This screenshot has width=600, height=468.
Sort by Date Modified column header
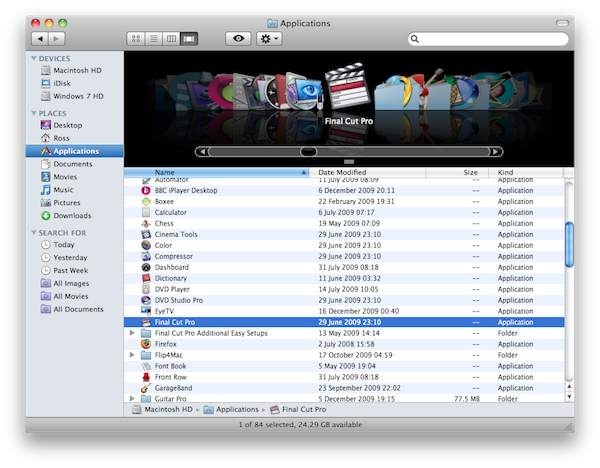(367, 173)
